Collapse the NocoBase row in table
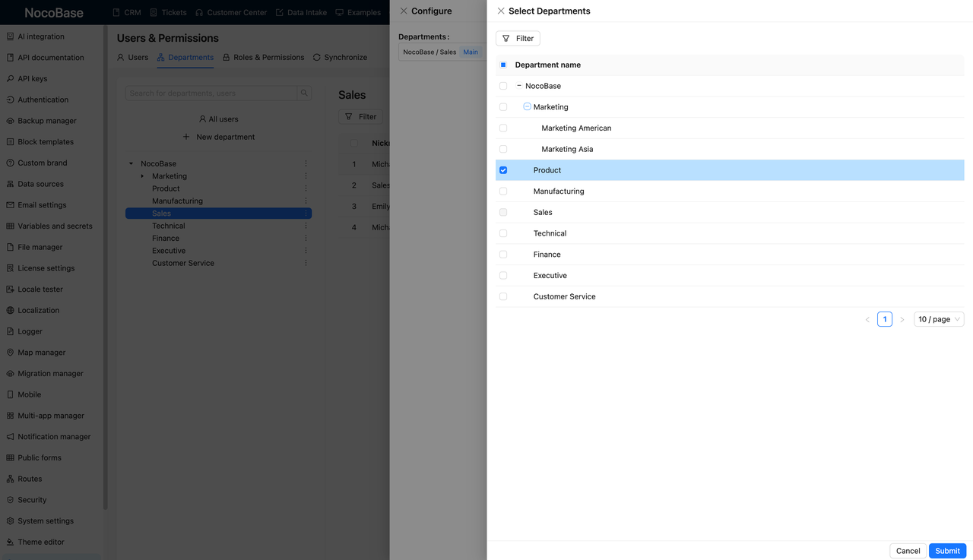 click(519, 86)
